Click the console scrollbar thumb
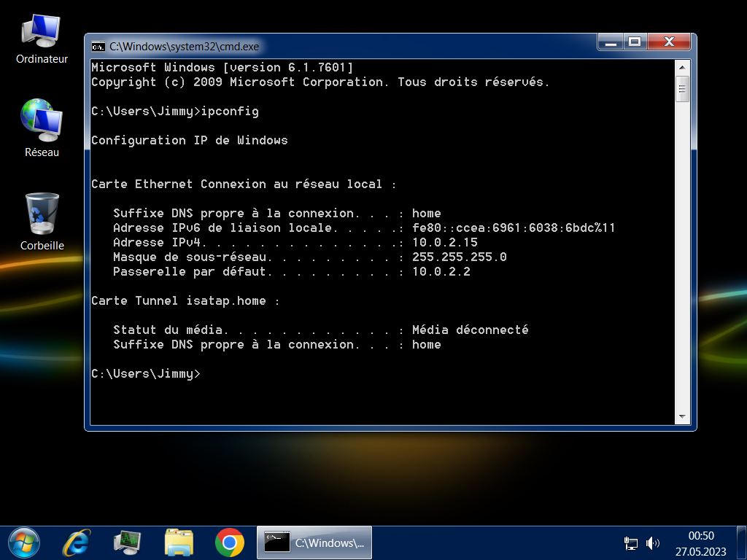747x560 pixels. [682, 89]
